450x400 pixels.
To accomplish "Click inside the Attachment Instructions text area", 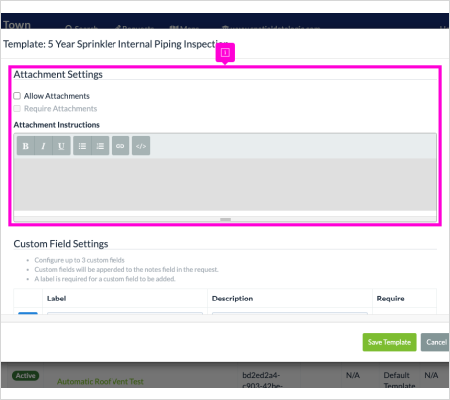I will (x=225, y=184).
